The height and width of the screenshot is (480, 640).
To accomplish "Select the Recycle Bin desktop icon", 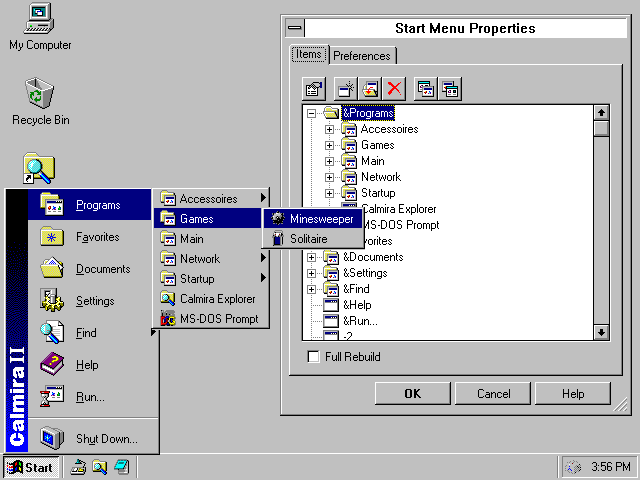I will click(39, 93).
